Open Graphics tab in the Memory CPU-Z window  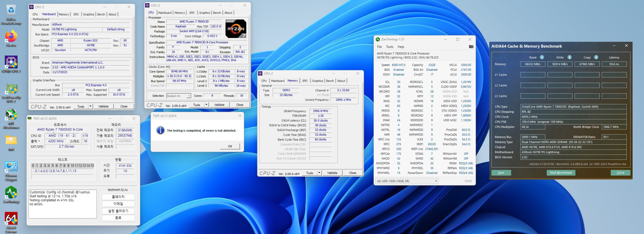pos(318,81)
